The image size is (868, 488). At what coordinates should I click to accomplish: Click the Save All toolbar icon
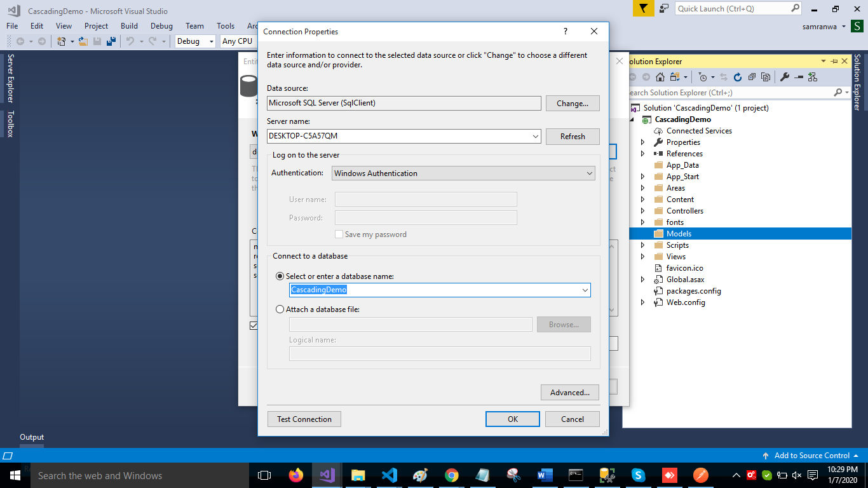[x=111, y=41]
